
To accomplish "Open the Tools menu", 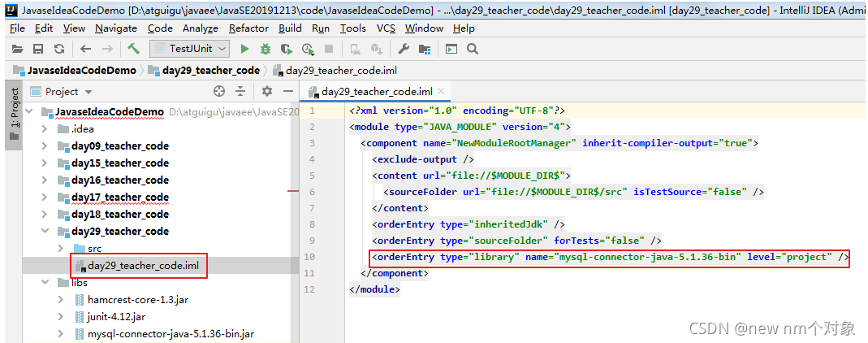I will pos(353,28).
